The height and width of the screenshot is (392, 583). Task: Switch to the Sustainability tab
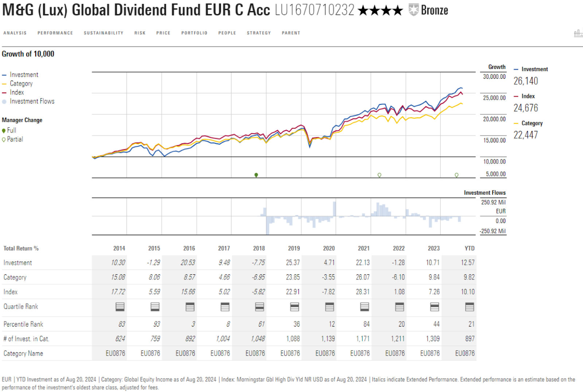coord(103,33)
